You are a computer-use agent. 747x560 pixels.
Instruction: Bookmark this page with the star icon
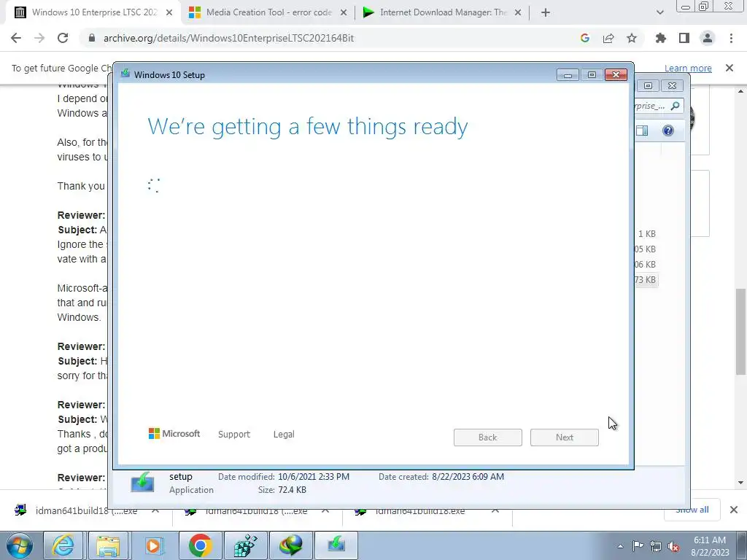pyautogui.click(x=632, y=38)
